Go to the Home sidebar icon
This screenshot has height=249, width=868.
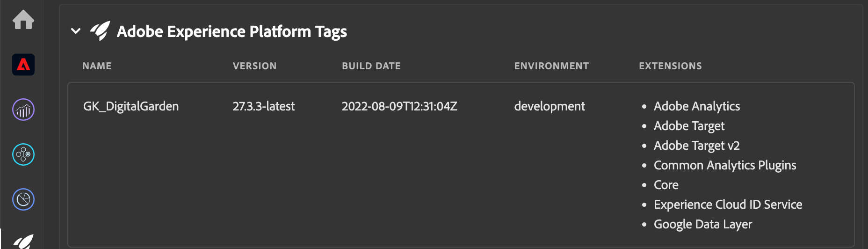(x=23, y=20)
